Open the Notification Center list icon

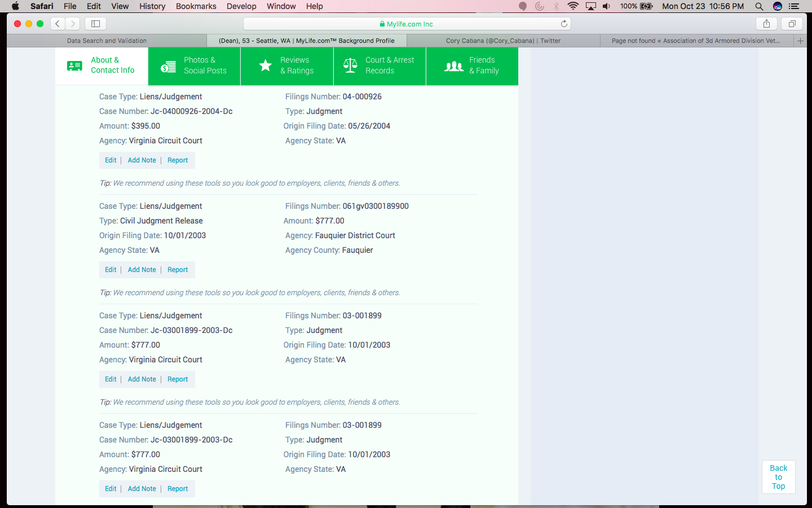[x=794, y=6]
